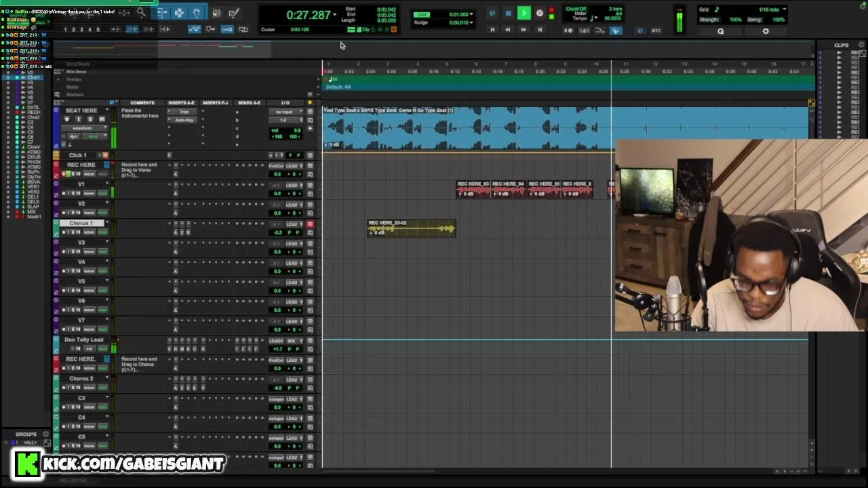
Task: Select the Trim tool
Action: (x=161, y=13)
